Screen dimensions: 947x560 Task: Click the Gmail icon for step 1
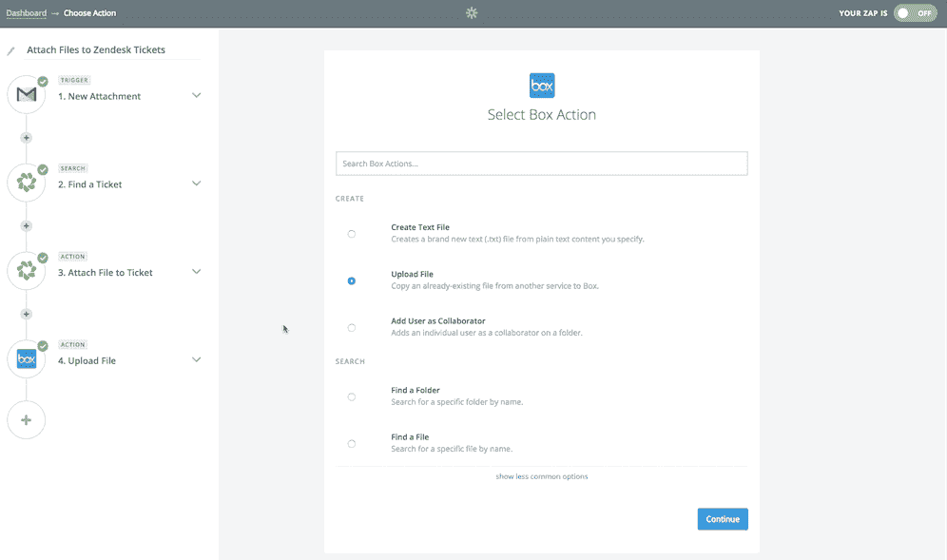[27, 95]
